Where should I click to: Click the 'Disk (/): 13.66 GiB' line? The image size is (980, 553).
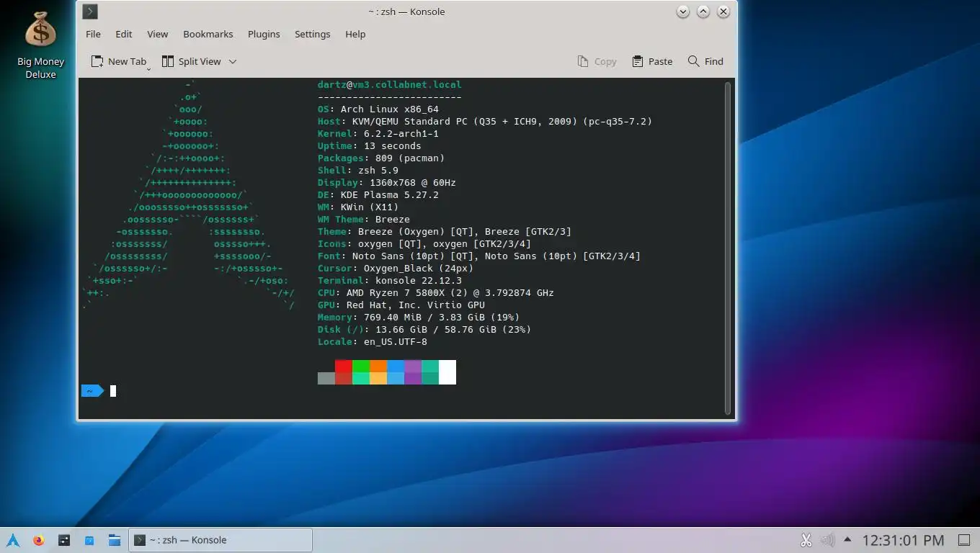coord(424,329)
